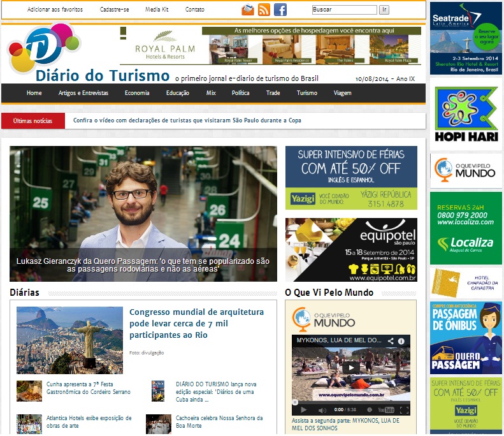Screen dimensions: 504x436
Task: Click the Cunha food festival thumbnail
Action: point(29,391)
